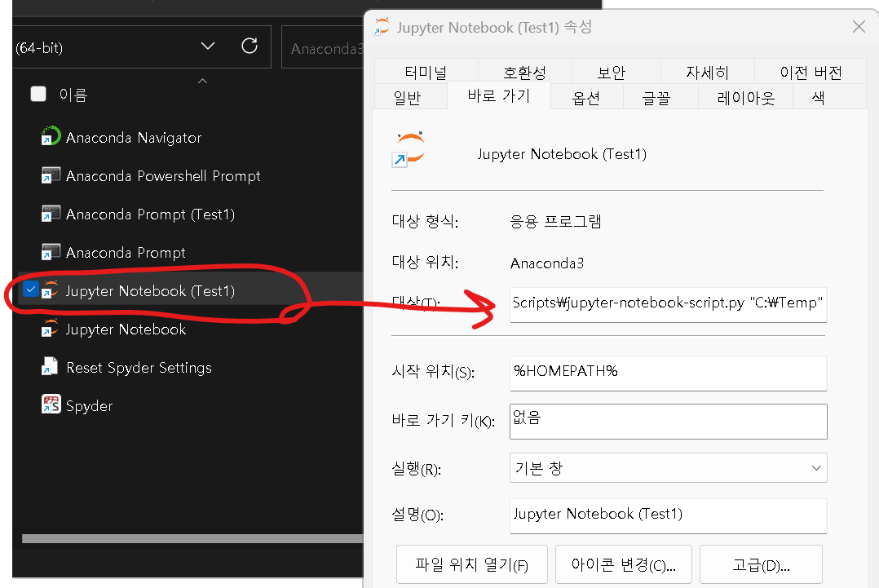Click the 아이콘 변경(C)... button
Viewport: 879px width, 588px height.
click(623, 564)
